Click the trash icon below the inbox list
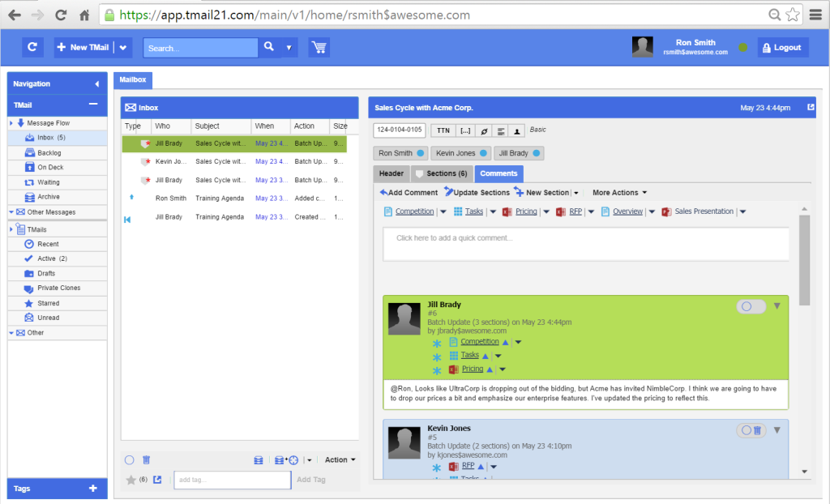This screenshot has width=830, height=504. [x=146, y=459]
